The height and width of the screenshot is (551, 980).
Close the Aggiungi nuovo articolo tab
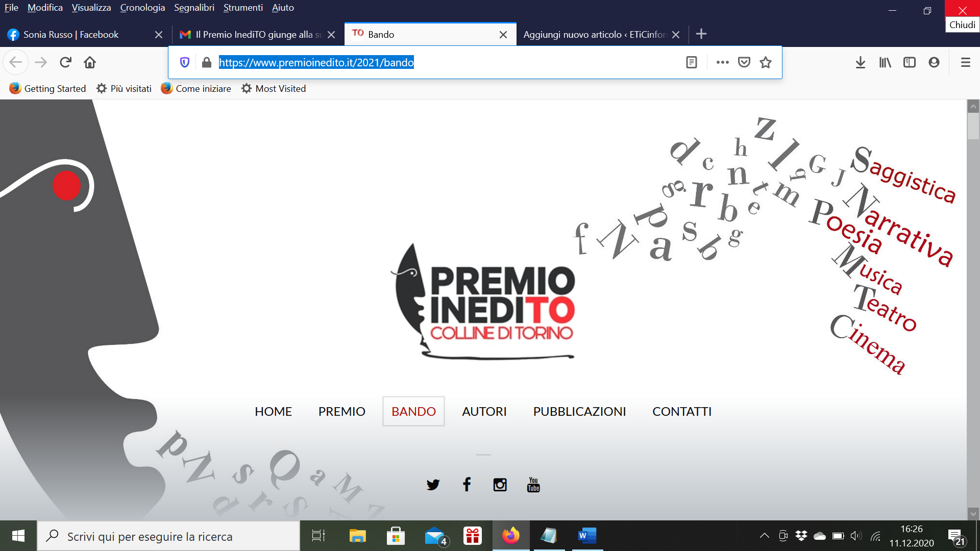click(676, 35)
